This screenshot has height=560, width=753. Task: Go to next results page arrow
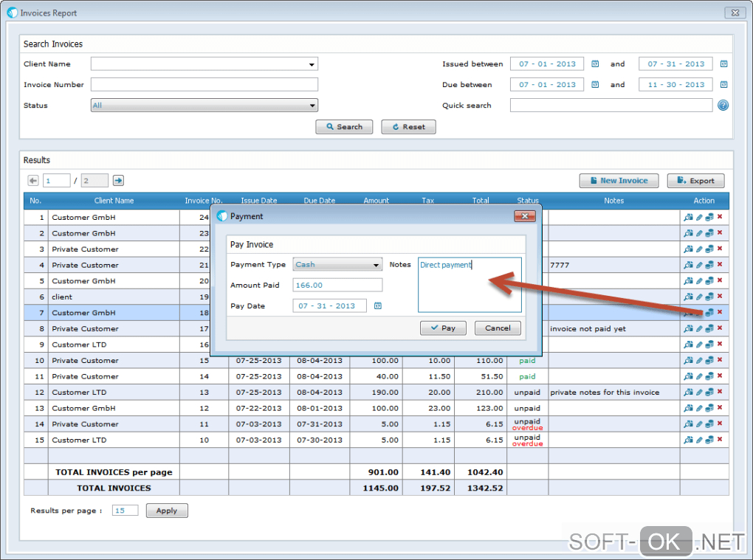click(118, 181)
